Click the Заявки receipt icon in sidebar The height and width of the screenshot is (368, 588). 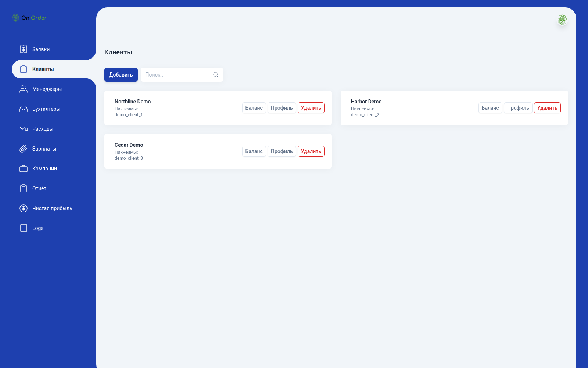point(24,49)
